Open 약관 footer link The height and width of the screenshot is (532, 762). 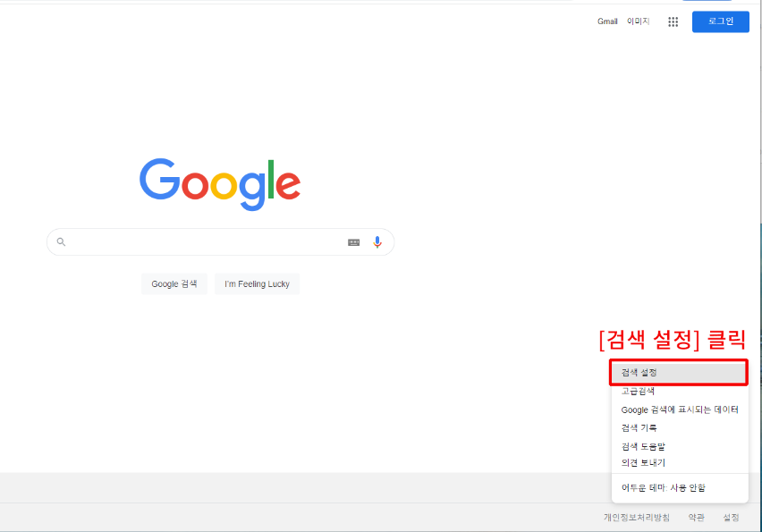coord(697,518)
